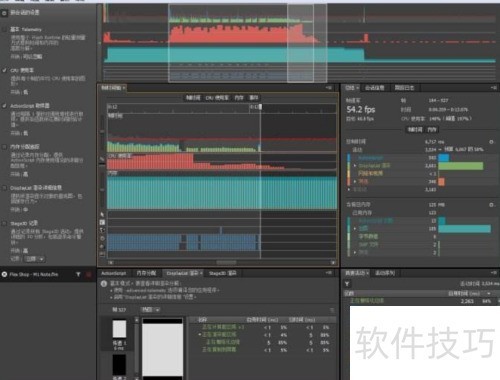Open the 摘要 summary tab dropdown
This screenshot has width=500, height=380.
click(358, 88)
